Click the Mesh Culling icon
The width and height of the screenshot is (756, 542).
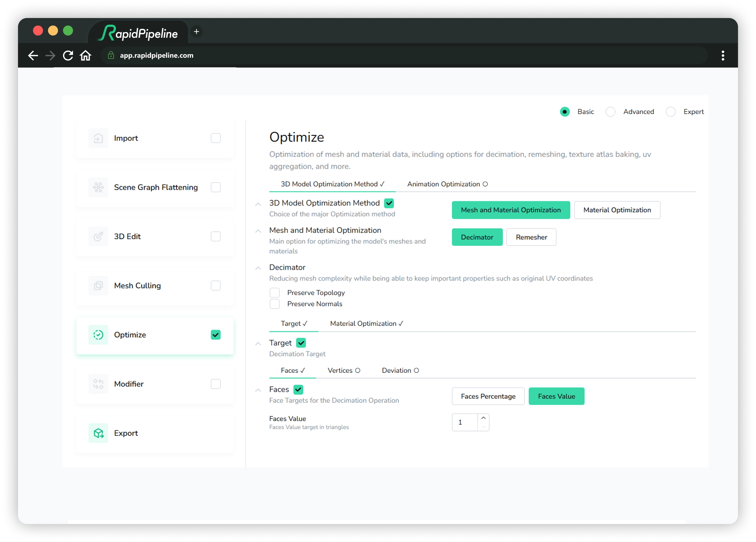(98, 286)
